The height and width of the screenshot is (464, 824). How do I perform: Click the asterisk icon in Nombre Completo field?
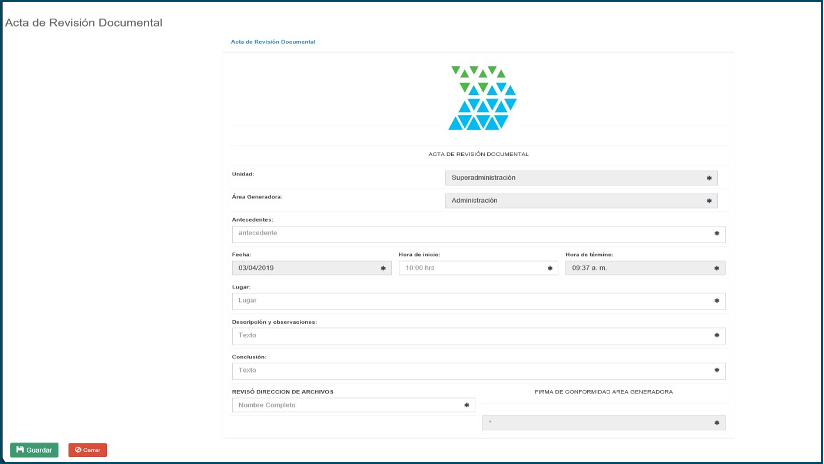466,405
